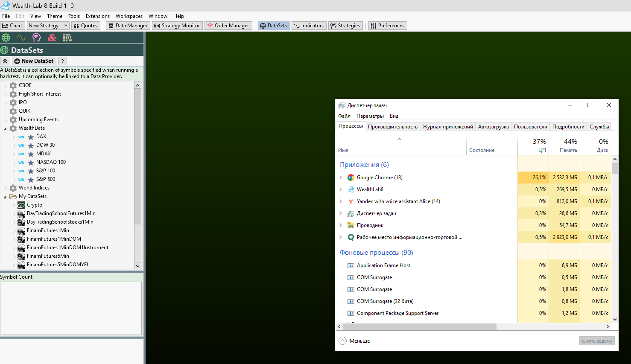Collapse the WealthData tree node
The image size is (631, 364).
[6, 128]
